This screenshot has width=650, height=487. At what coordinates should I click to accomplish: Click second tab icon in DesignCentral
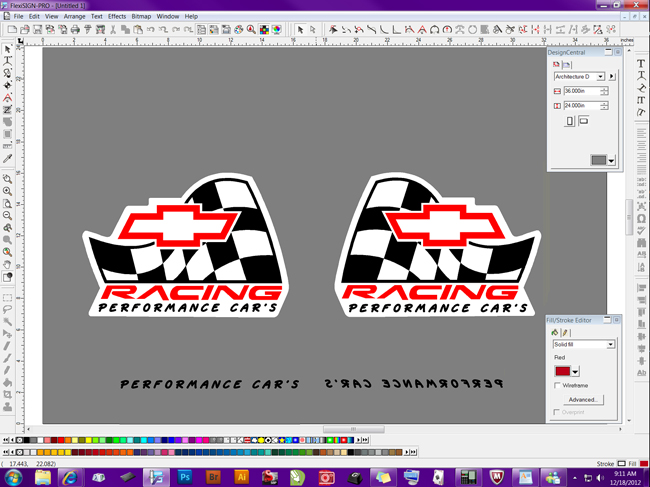(566, 65)
